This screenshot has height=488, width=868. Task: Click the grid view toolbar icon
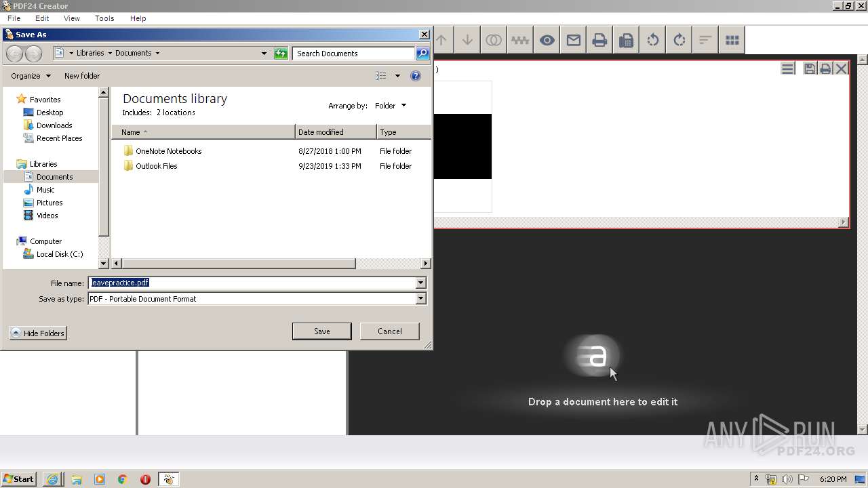(732, 40)
